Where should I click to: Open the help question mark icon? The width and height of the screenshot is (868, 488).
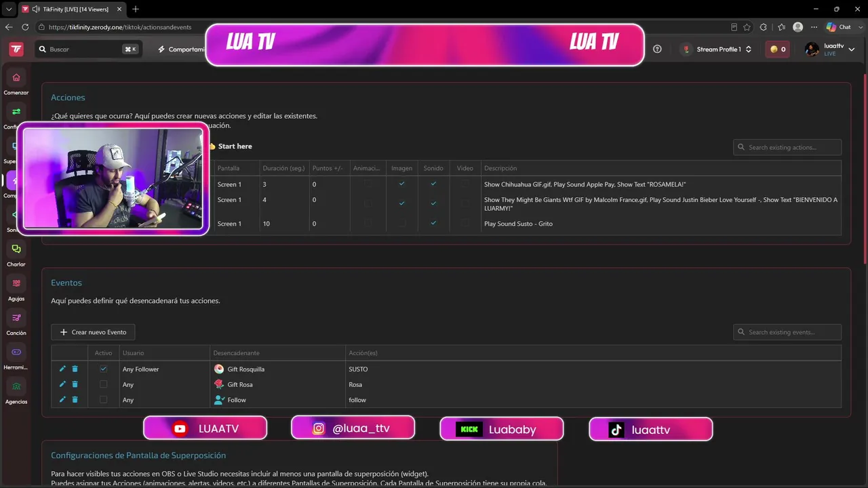coord(657,49)
